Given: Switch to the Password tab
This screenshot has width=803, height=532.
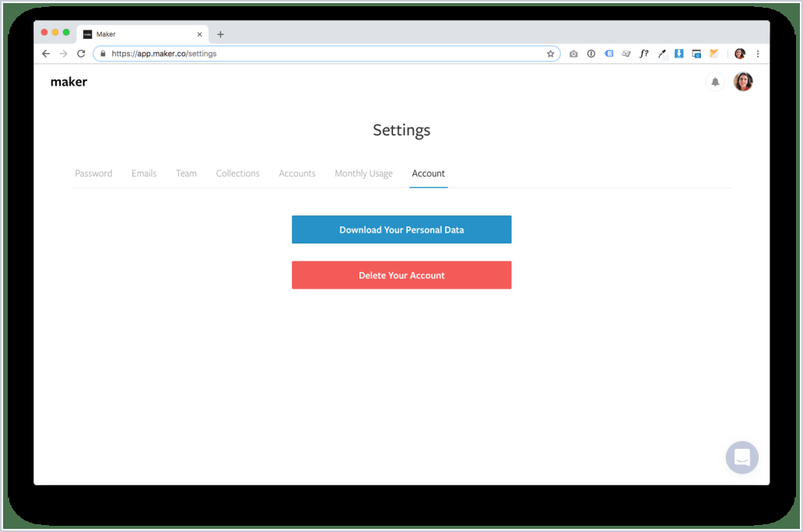Looking at the screenshot, I should pos(93,173).
